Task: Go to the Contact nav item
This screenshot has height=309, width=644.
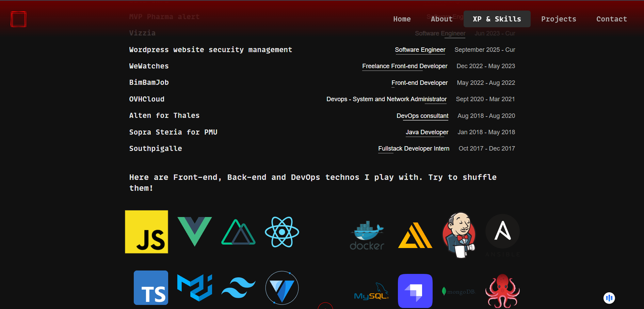Action: coord(611,19)
